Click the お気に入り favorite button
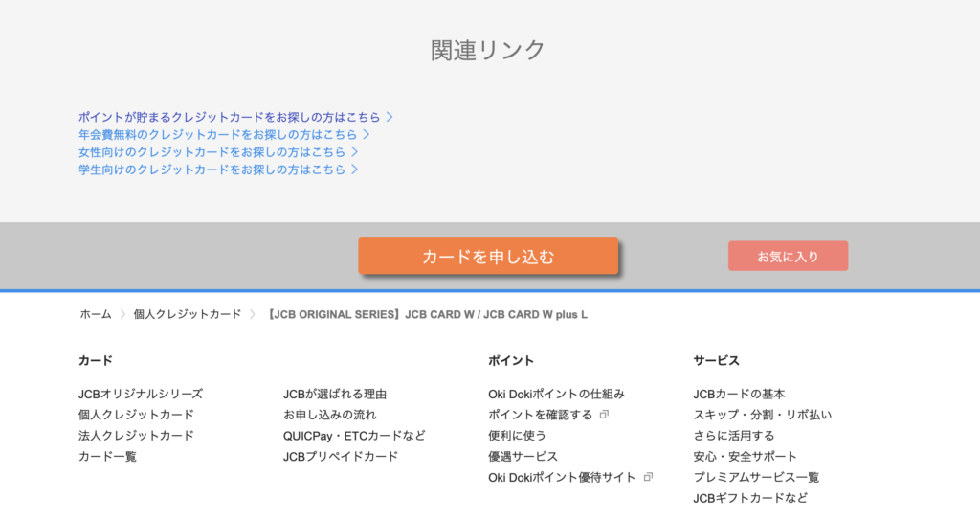980x520 pixels. point(788,256)
